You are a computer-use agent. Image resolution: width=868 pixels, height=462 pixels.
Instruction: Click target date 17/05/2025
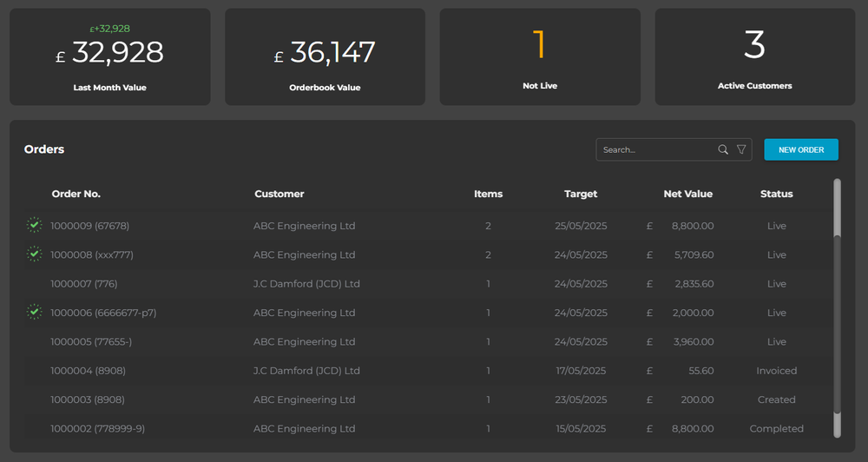tap(581, 371)
